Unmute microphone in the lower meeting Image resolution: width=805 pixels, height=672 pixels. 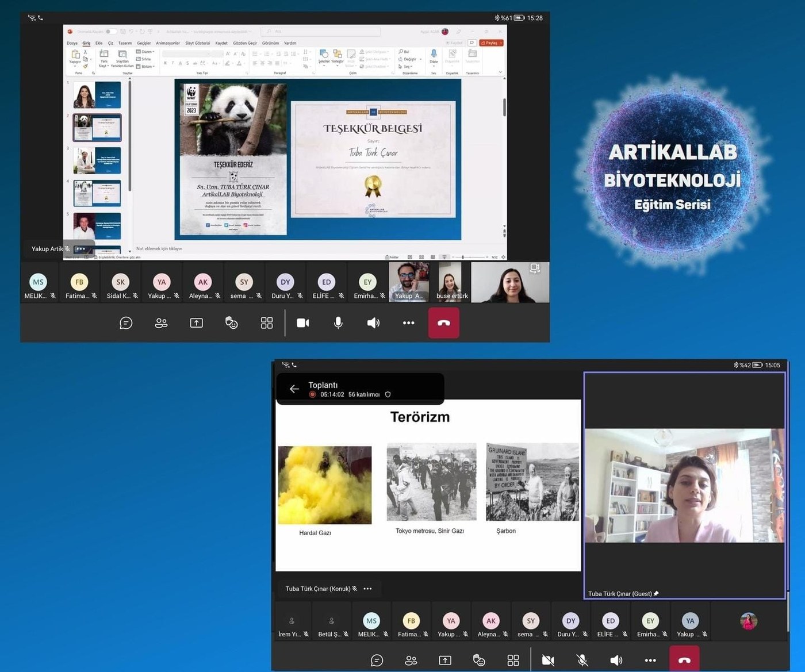pos(582,661)
